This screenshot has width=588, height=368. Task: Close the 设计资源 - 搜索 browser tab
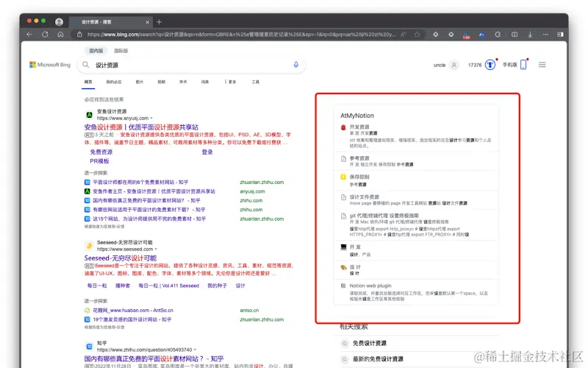coord(148,22)
